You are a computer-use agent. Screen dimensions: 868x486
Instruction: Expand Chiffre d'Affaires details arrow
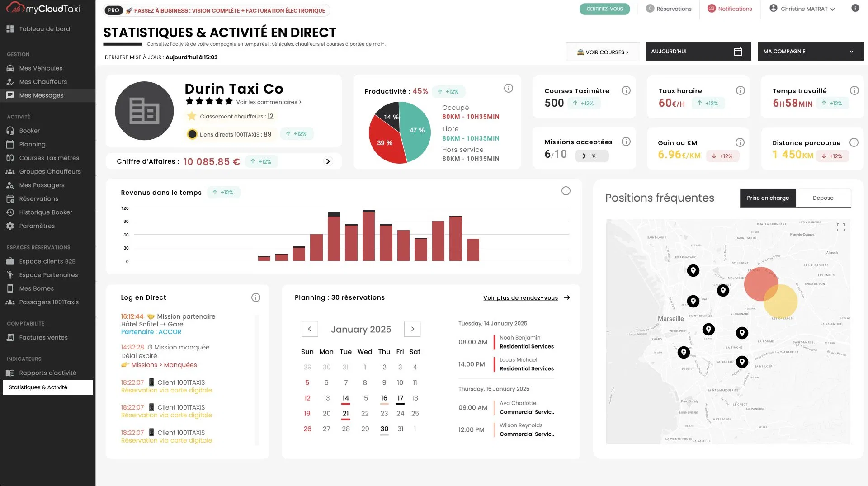[328, 161]
